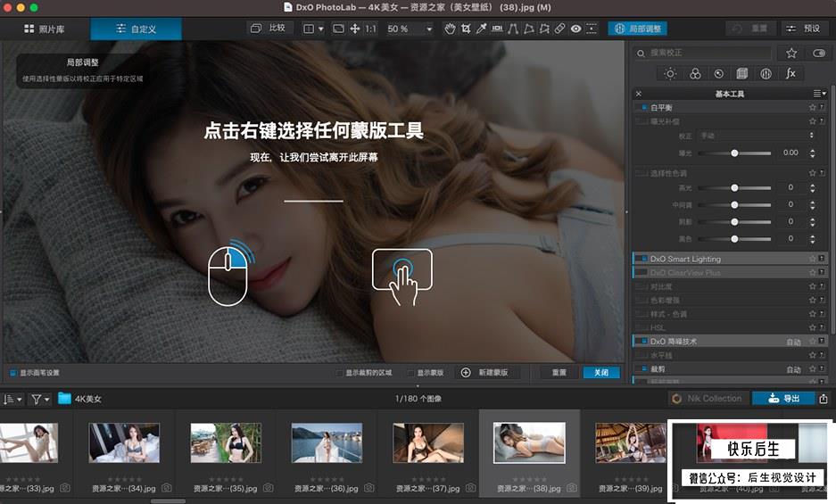Toggle DxO ClearView Plus correction switch
This screenshot has width=836, height=504.
(641, 273)
